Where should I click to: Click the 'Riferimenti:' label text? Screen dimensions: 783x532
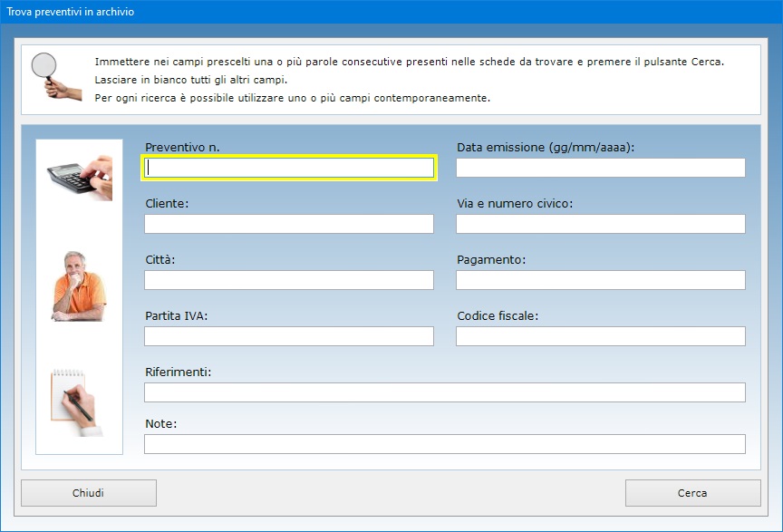coord(178,372)
